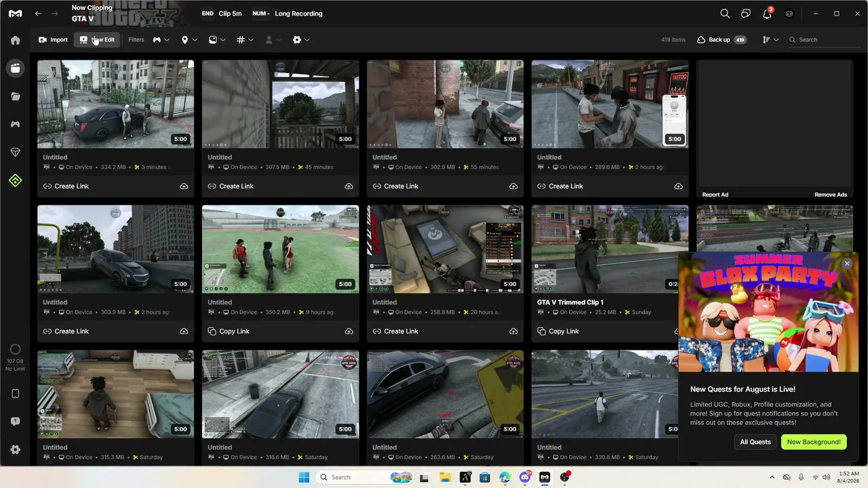Expand the gear filter dropdown

click(301, 40)
